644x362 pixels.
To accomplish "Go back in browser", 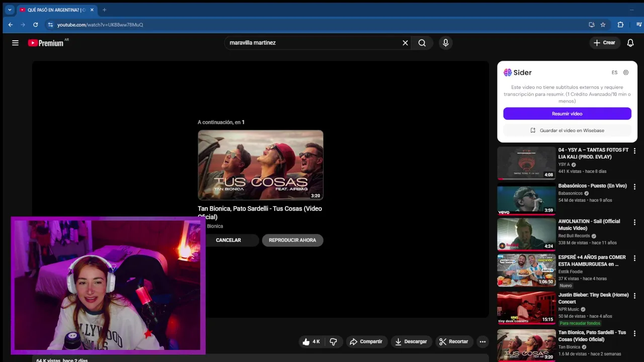I will click(11, 25).
